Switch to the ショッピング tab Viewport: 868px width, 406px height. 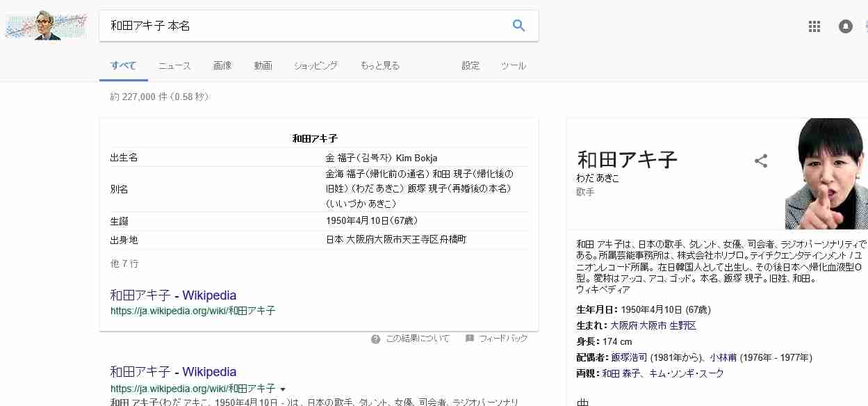(x=316, y=66)
